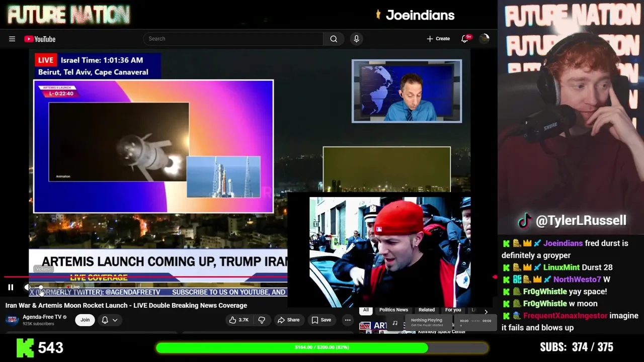Open the notifications bell with 9+ badge
The height and width of the screenshot is (362, 644).
(x=465, y=39)
